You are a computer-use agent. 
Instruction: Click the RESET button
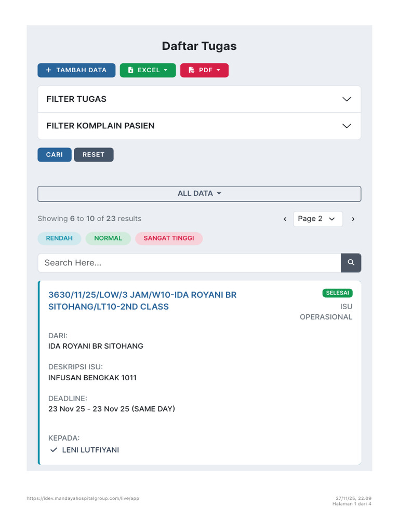click(x=94, y=155)
